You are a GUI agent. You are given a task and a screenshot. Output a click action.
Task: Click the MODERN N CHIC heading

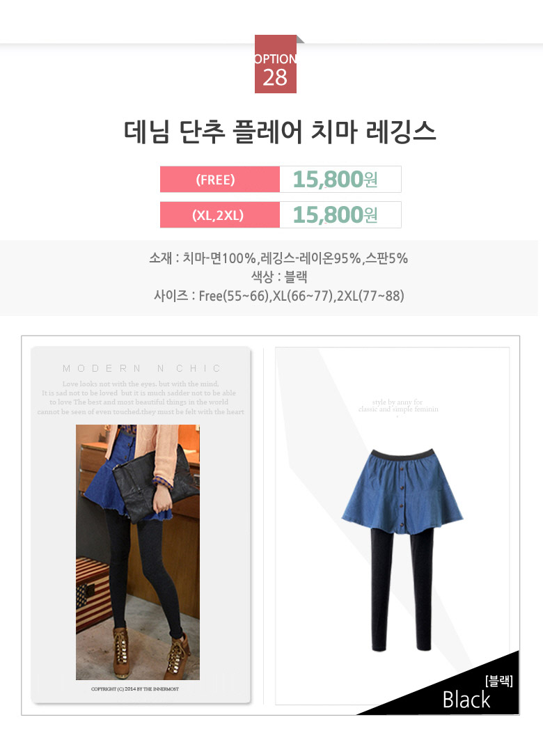pyautogui.click(x=141, y=368)
